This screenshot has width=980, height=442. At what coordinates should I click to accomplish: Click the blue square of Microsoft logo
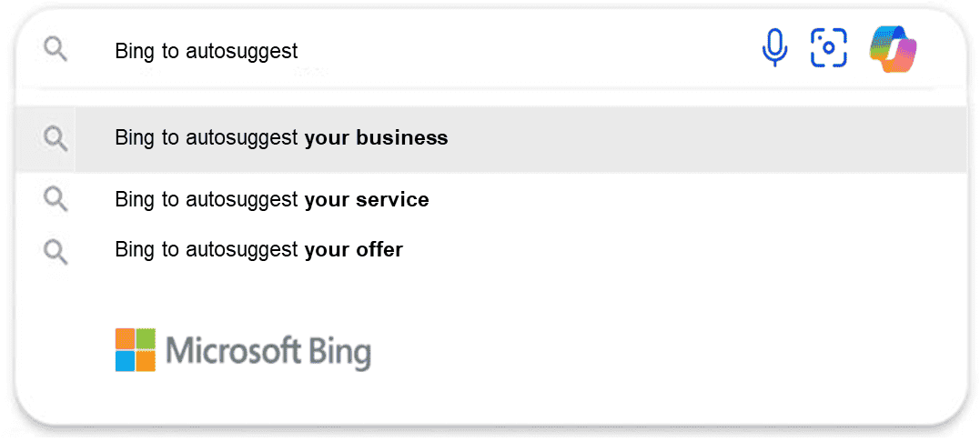pos(125,361)
